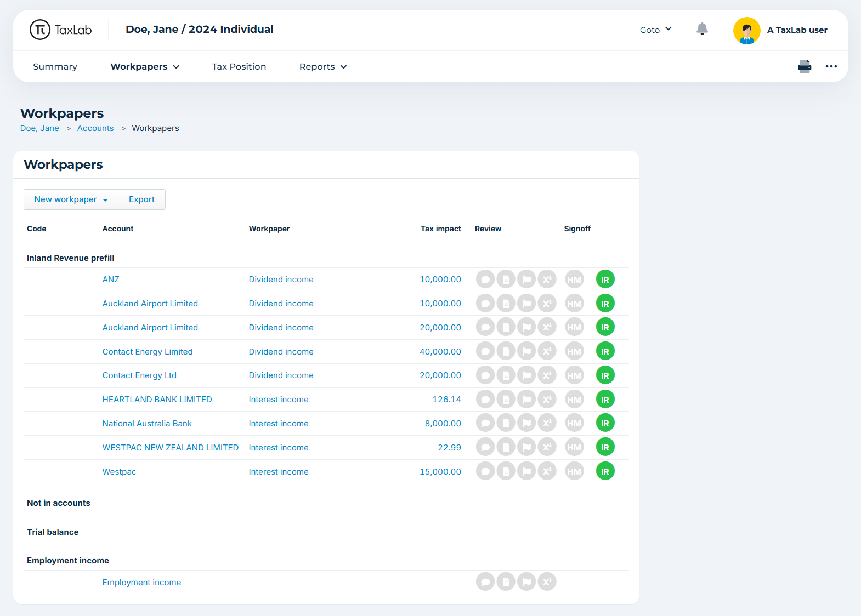Expand the Goto dropdown
861x616 pixels.
(655, 30)
